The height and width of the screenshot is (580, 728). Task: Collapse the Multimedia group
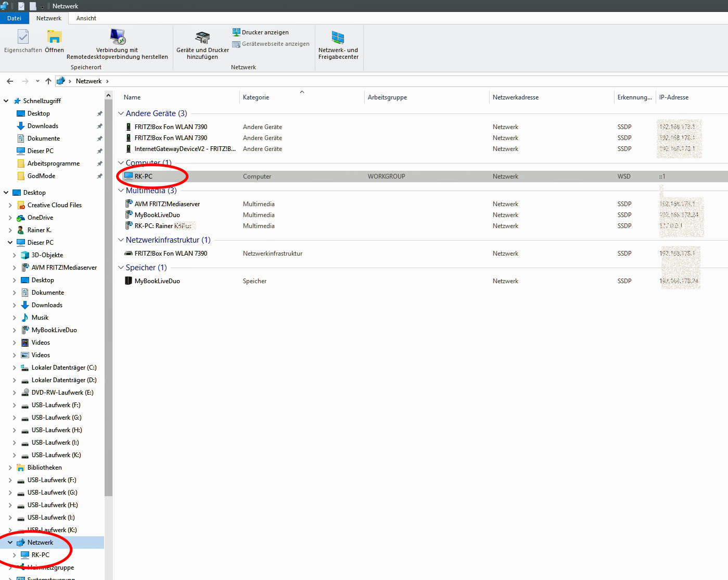[x=121, y=191]
